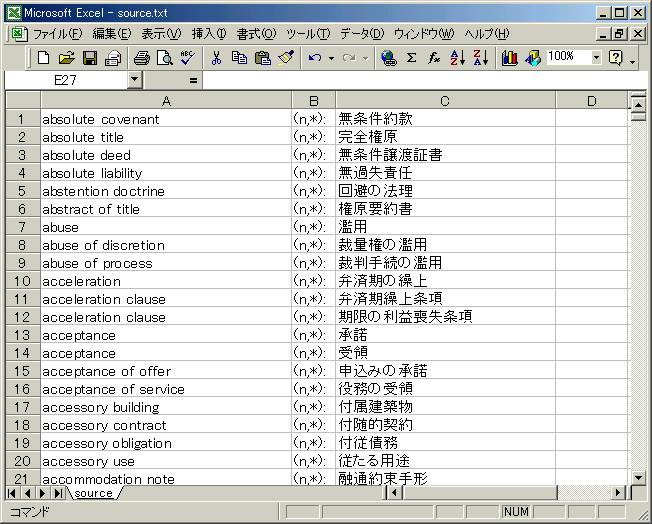Open Print Preview icon
Image resolution: width=652 pixels, height=524 pixels.
[165, 58]
